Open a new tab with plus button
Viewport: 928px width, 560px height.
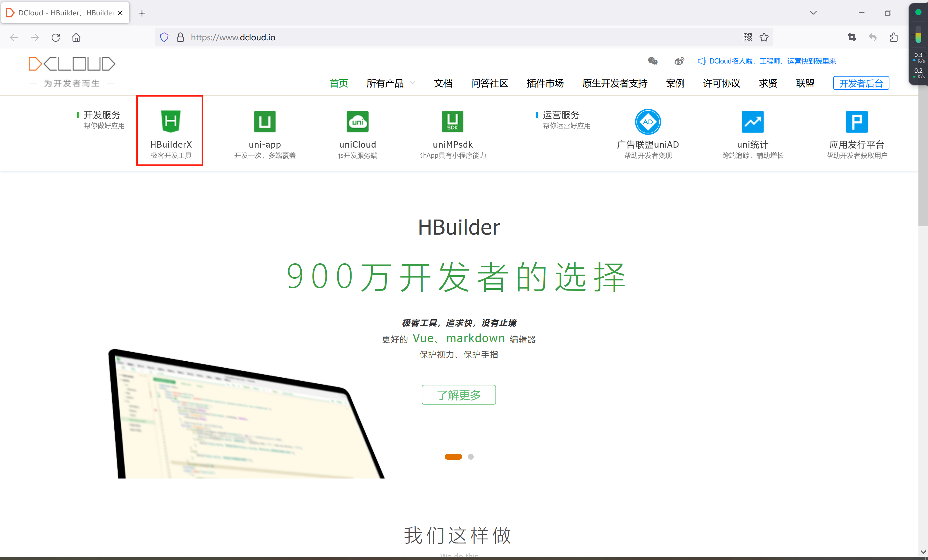(142, 13)
